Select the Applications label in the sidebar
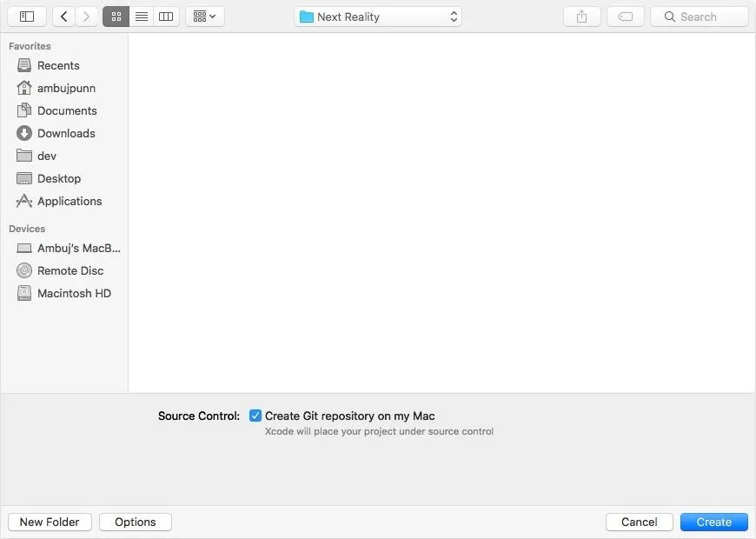Image resolution: width=756 pixels, height=539 pixels. click(x=70, y=201)
